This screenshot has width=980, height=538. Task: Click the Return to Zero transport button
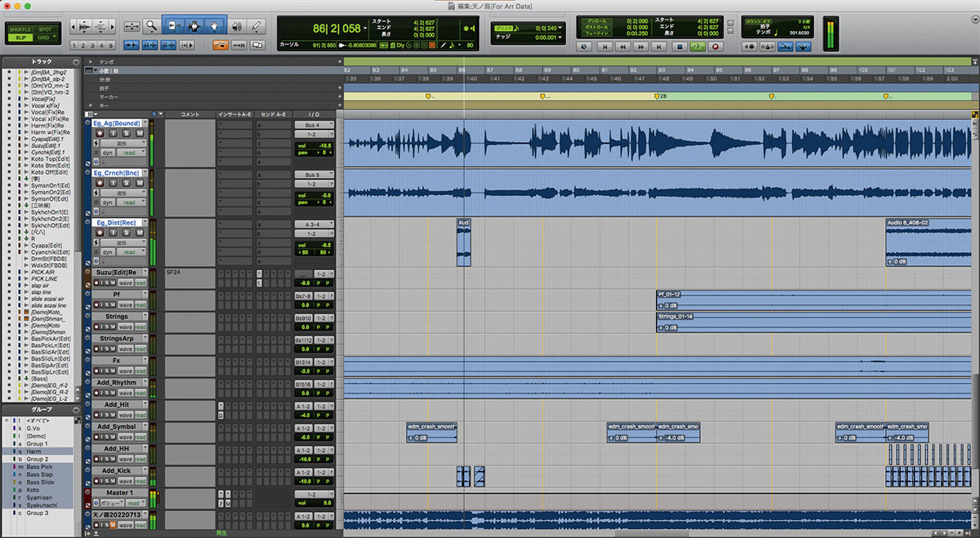click(605, 47)
